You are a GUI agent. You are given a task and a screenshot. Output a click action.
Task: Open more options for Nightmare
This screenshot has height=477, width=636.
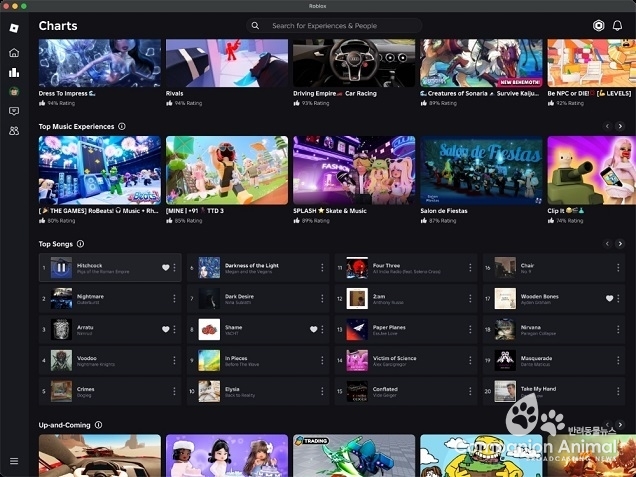click(174, 298)
